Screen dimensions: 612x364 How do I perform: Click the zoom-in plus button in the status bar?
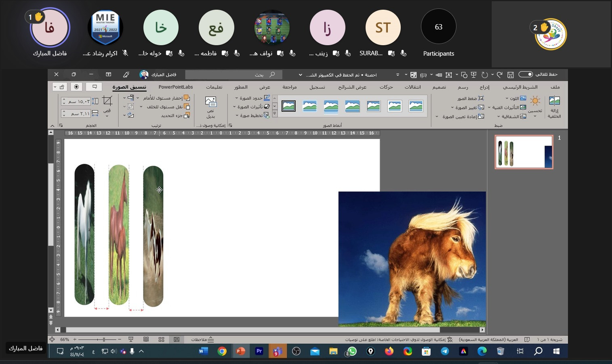pyautogui.click(x=75, y=339)
